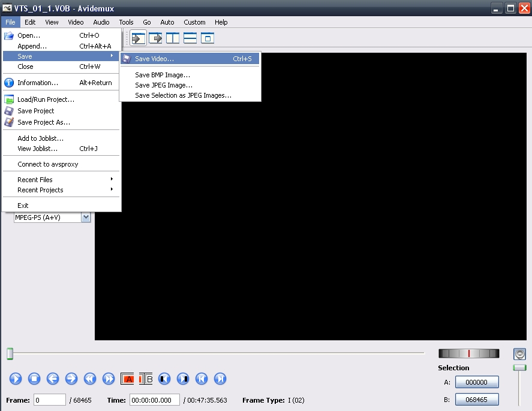This screenshot has height=411, width=532.
Task: Set selection marker B
Action: (146, 379)
